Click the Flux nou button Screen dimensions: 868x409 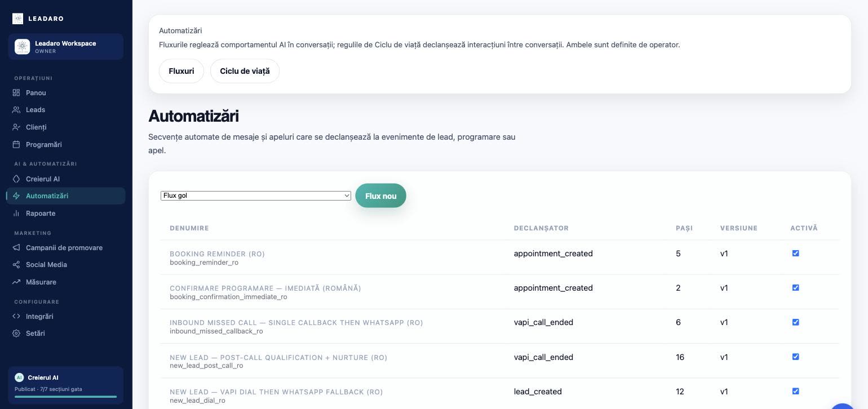click(x=380, y=195)
